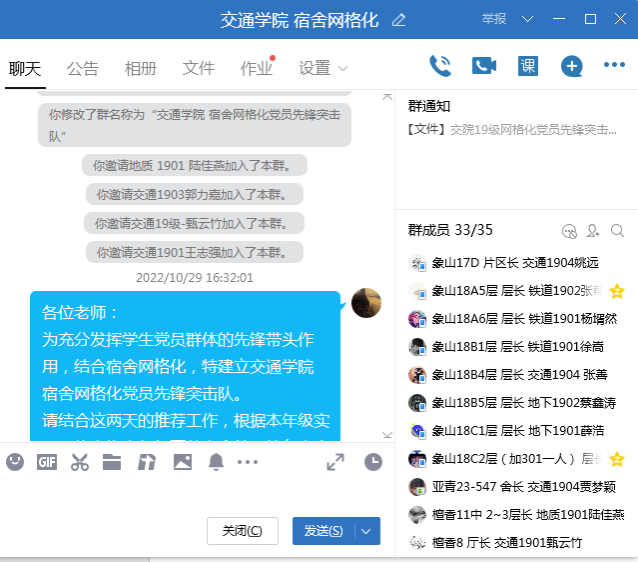Open message history clock icon
The width and height of the screenshot is (638, 562).
(x=373, y=461)
